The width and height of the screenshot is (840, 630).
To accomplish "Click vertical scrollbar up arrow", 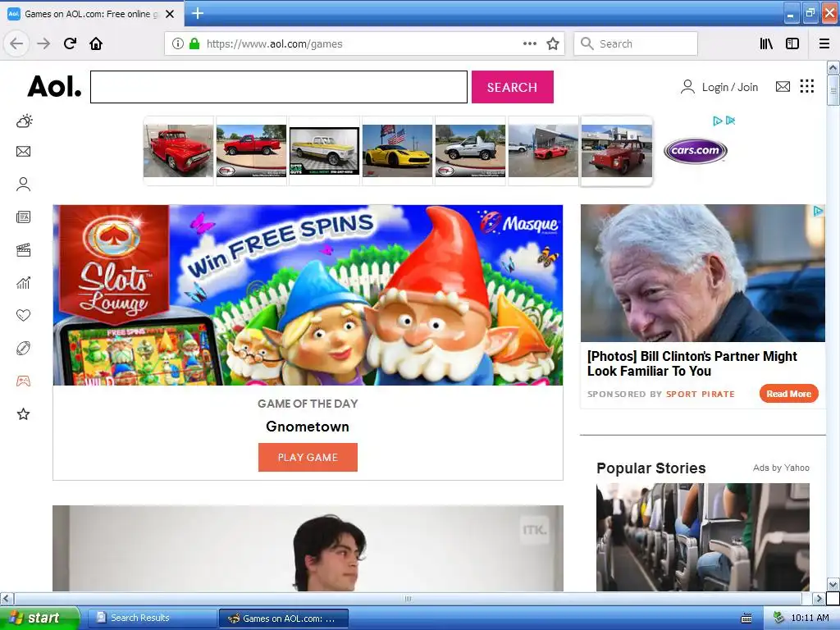I will pos(833,67).
